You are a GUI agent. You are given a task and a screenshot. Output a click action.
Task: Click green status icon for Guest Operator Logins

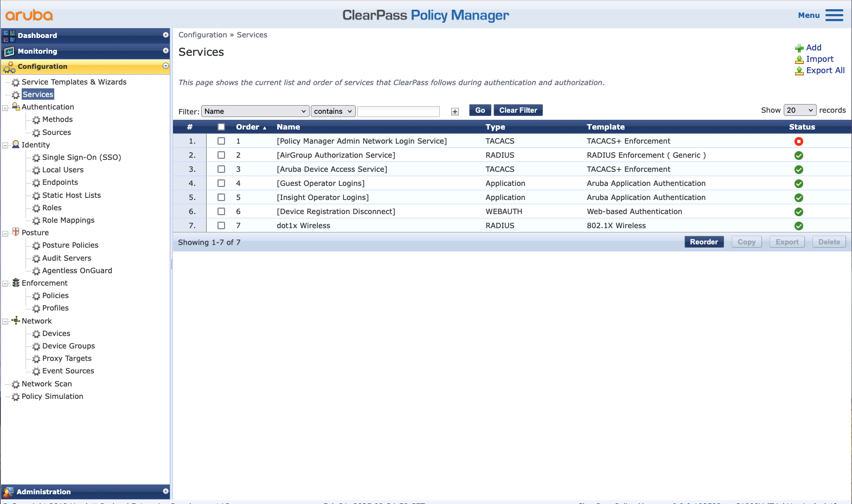click(x=799, y=184)
